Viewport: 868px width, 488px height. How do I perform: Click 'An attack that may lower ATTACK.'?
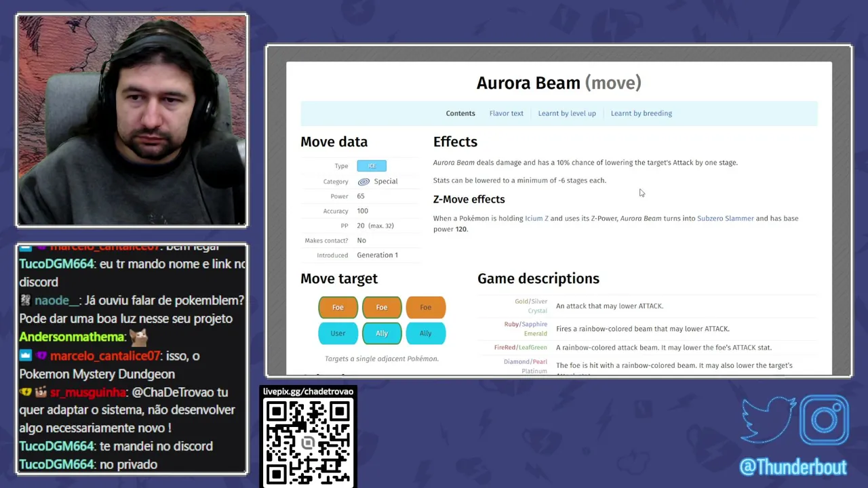pos(610,306)
